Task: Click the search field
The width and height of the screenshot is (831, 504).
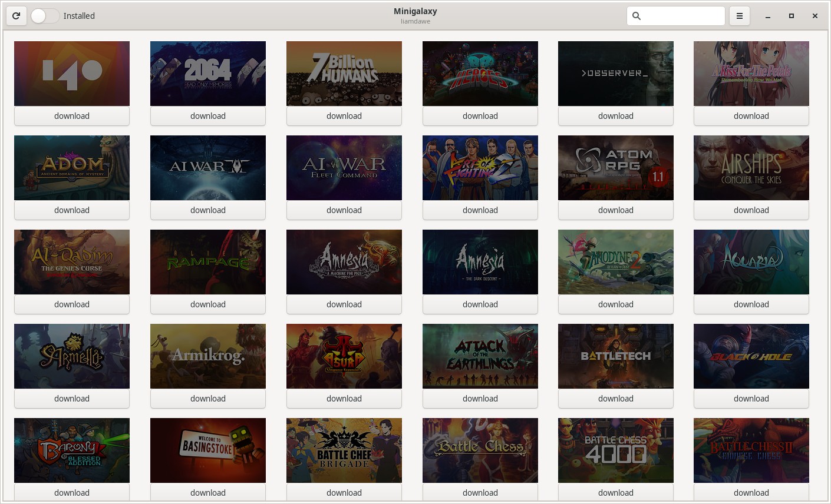Action: (x=676, y=16)
